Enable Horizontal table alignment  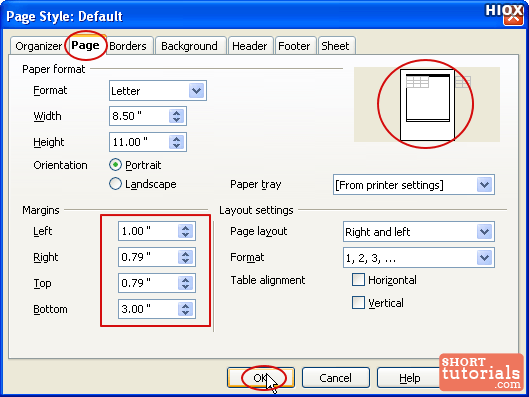358,280
